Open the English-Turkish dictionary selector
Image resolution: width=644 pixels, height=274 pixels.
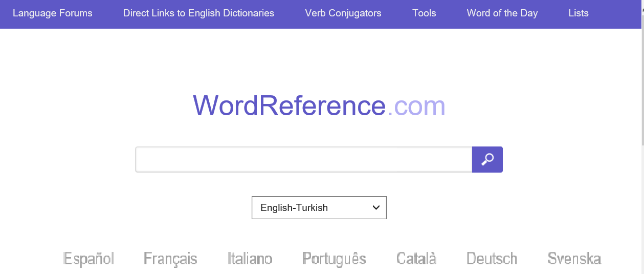click(x=319, y=207)
